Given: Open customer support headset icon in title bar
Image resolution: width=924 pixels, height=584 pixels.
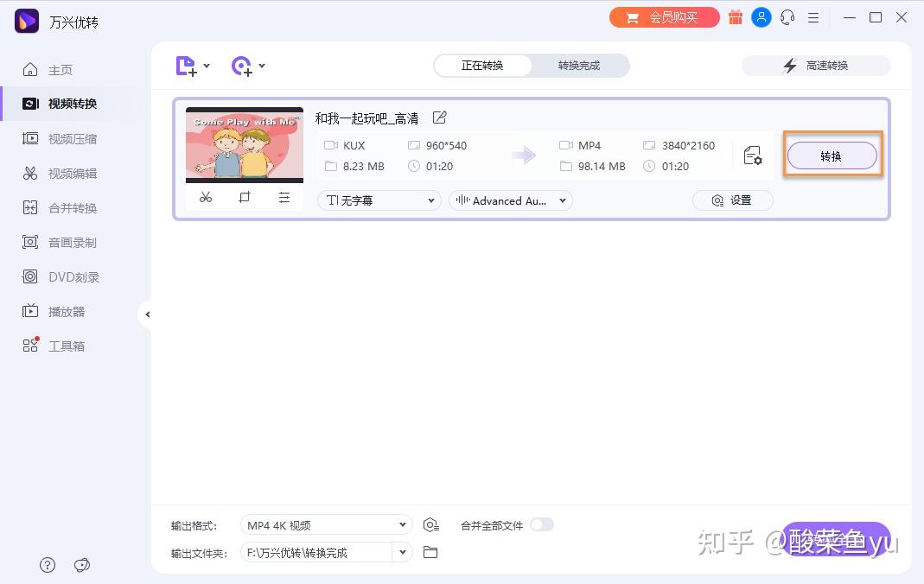Looking at the screenshot, I should 787,17.
